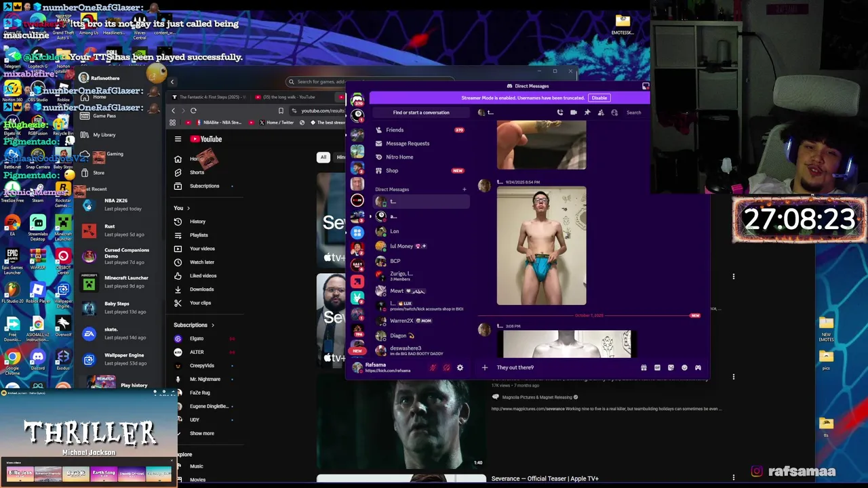Open Shorts in YouTube sidebar
Image resolution: width=868 pixels, height=488 pixels.
(197, 172)
